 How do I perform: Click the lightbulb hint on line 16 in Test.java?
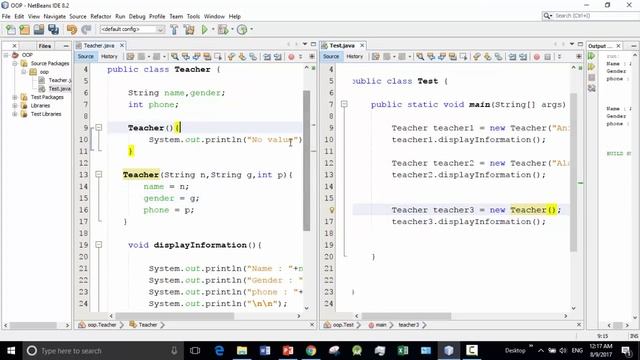tap(332, 210)
